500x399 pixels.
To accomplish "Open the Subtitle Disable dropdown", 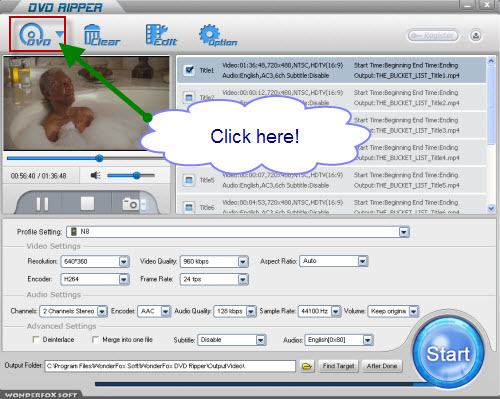I will coord(261,340).
